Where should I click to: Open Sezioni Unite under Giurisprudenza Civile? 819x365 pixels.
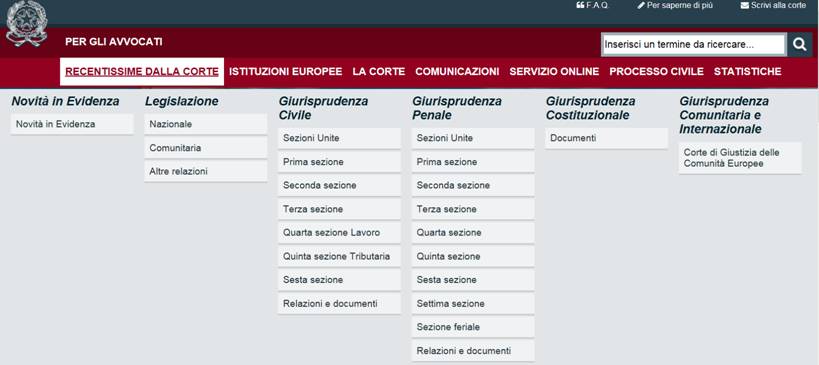(340, 138)
